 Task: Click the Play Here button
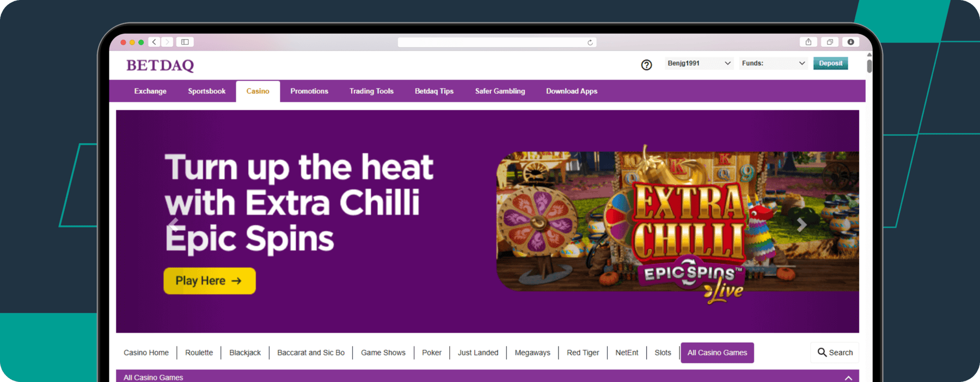(210, 281)
